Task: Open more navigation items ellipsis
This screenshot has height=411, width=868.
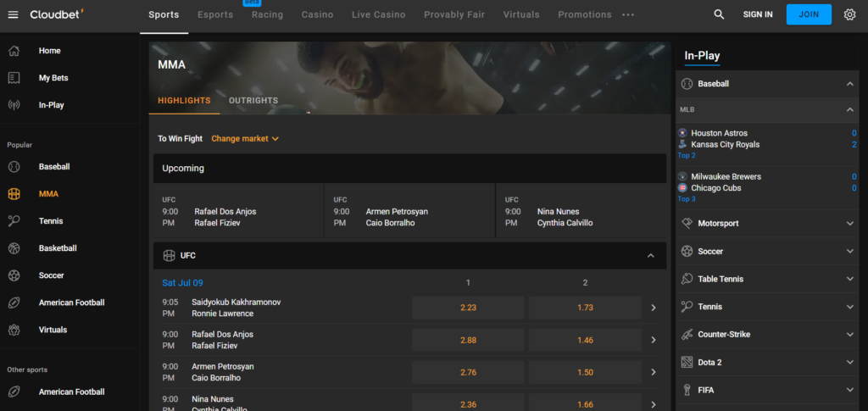Action: coord(628,15)
